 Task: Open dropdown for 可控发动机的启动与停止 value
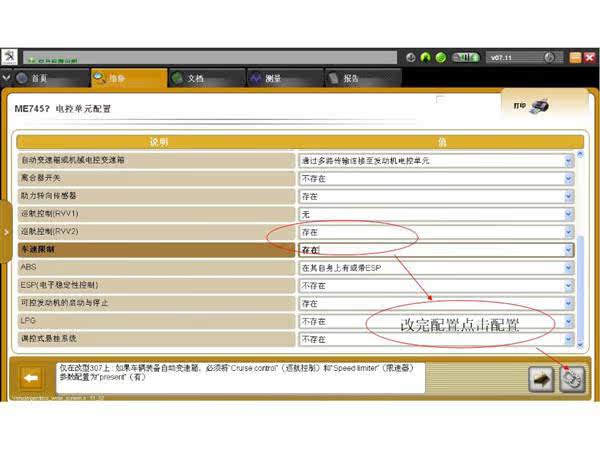pos(569,304)
